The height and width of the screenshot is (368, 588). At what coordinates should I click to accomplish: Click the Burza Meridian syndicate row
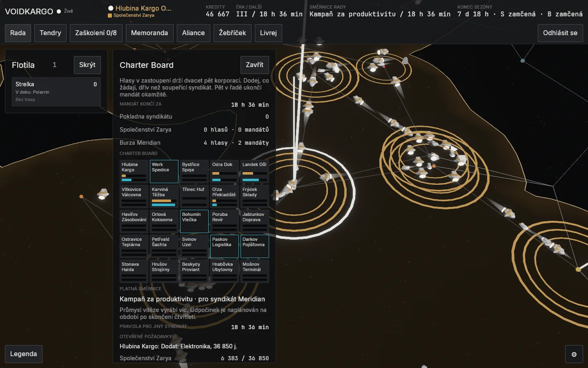194,143
